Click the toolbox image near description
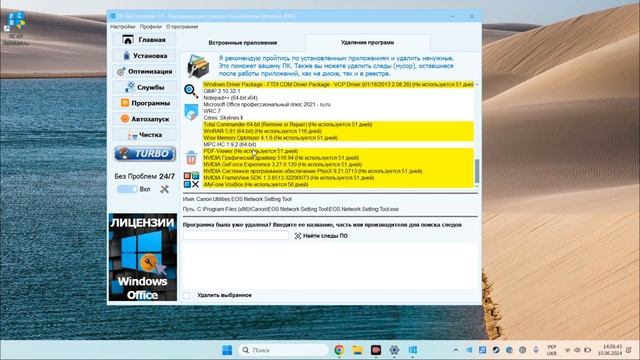 (x=198, y=66)
